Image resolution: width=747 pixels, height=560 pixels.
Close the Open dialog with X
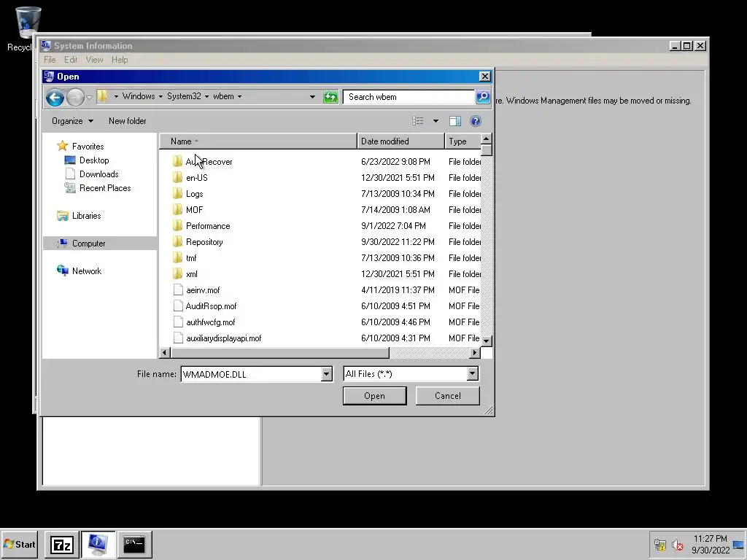[x=484, y=76]
